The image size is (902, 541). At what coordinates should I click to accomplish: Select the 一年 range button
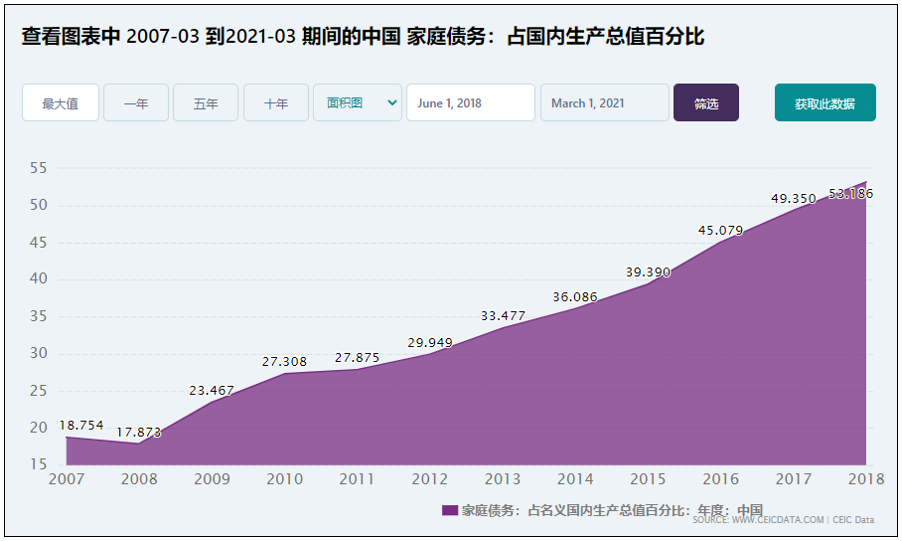click(136, 102)
